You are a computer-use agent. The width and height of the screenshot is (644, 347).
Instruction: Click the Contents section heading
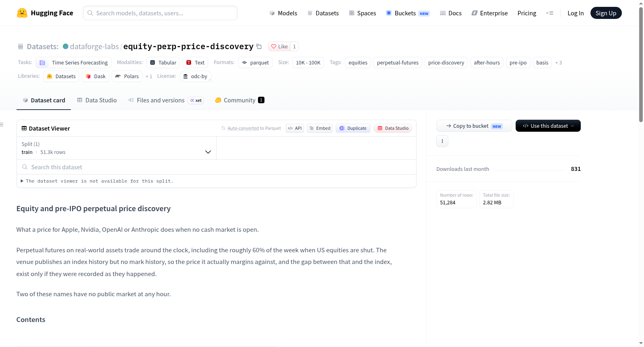pos(31,320)
